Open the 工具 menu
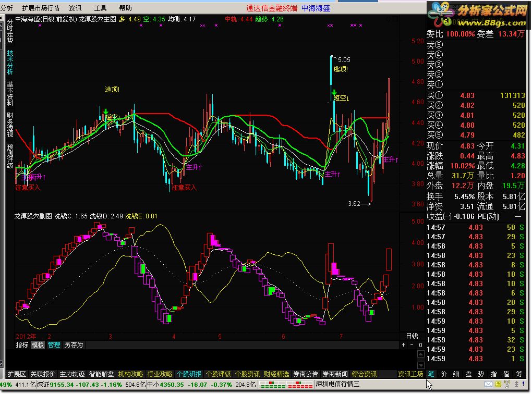 101,8
